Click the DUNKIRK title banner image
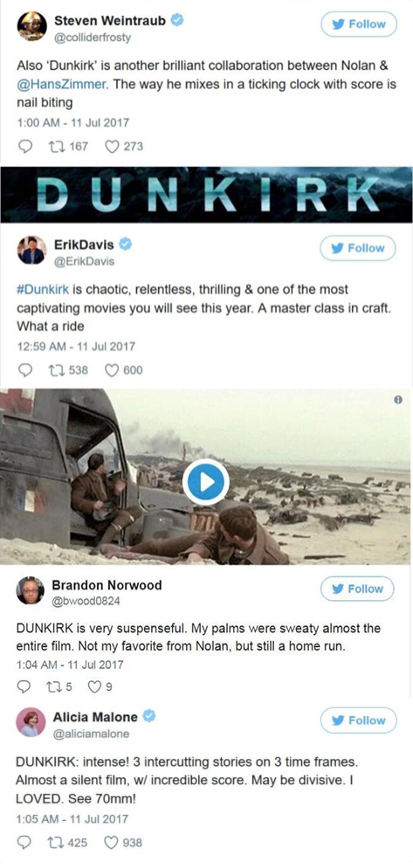The height and width of the screenshot is (868, 413). 206,195
